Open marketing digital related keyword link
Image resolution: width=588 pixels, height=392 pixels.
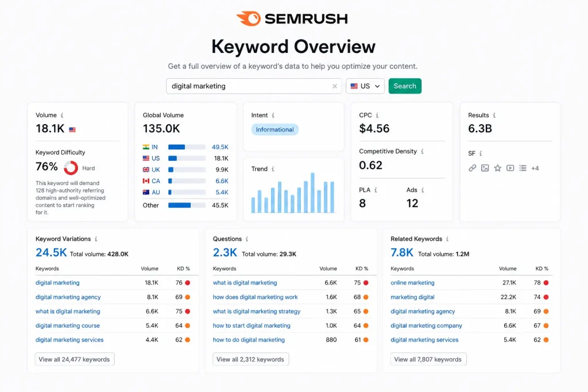pos(412,297)
